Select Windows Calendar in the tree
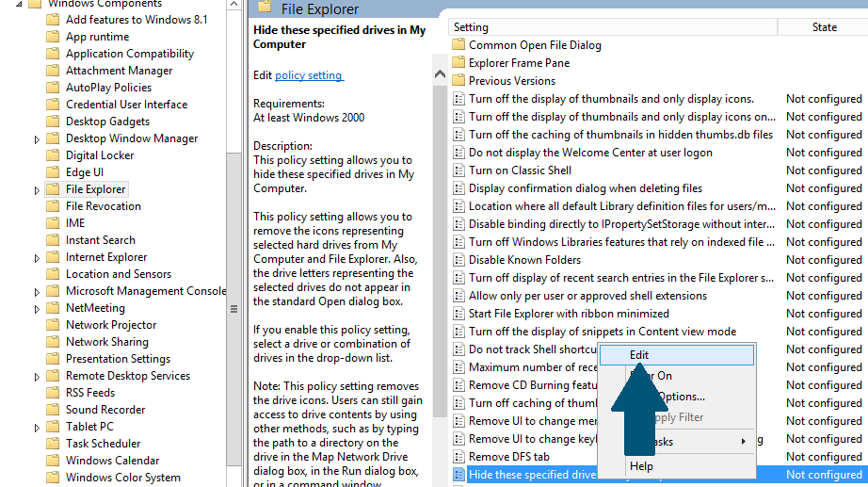The height and width of the screenshot is (487, 868). [x=112, y=461]
